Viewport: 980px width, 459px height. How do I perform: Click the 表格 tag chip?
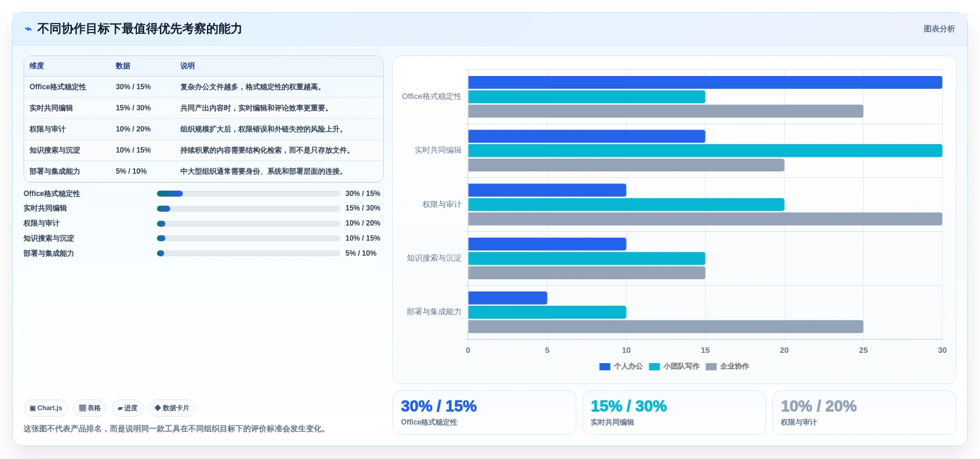[x=90, y=408]
